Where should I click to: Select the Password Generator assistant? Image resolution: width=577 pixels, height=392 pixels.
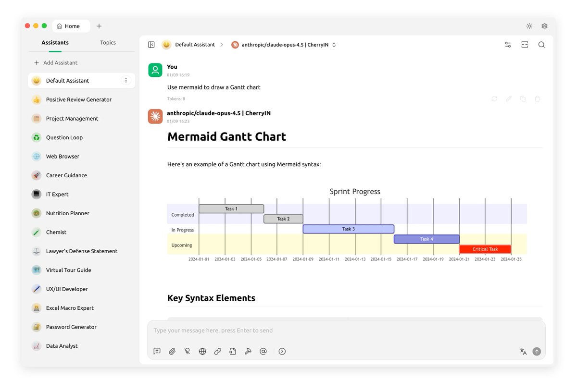tap(81, 327)
